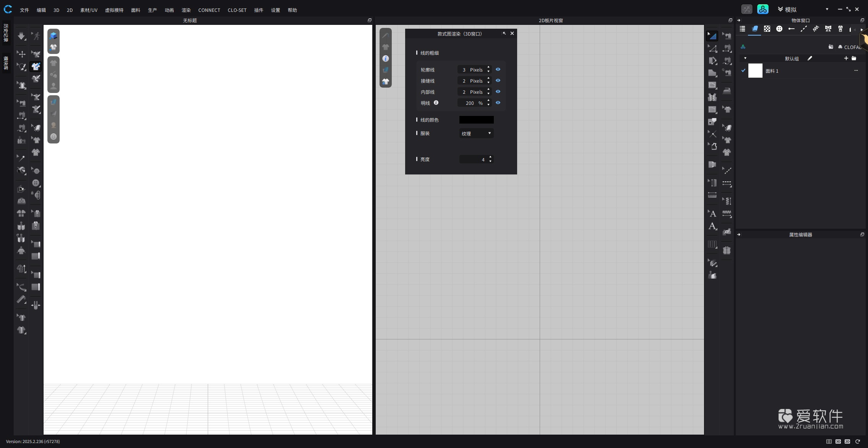Pick the 线的颜色 black color swatch
Image resolution: width=868 pixels, height=448 pixels.
tap(476, 120)
